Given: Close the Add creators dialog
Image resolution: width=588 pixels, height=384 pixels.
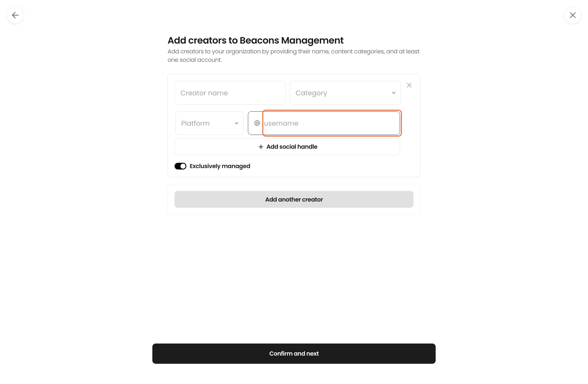Looking at the screenshot, I should tap(573, 15).
